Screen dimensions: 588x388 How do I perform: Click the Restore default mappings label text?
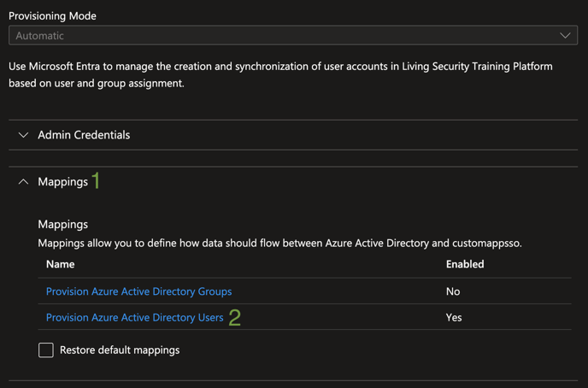(x=120, y=350)
